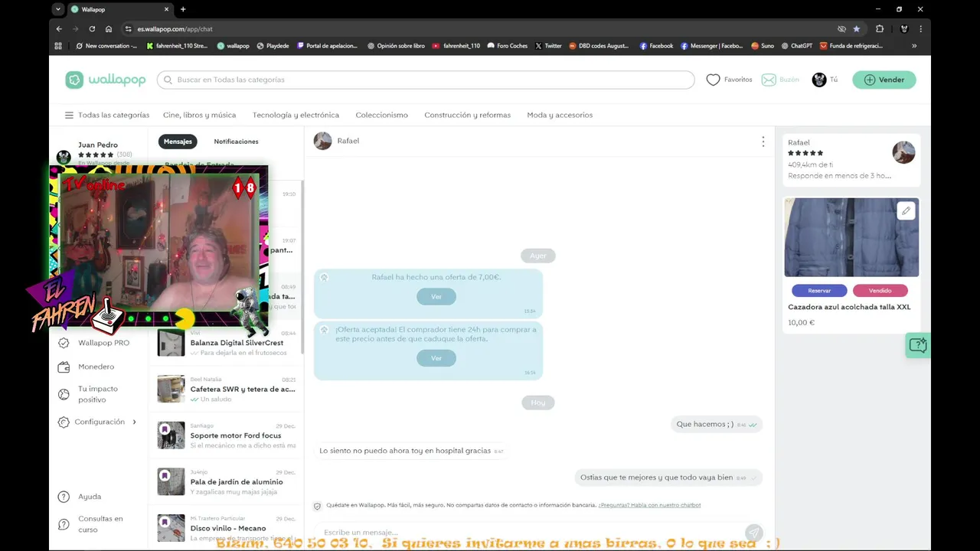
Task: Open the chat options three-dot menu
Action: pos(763,142)
